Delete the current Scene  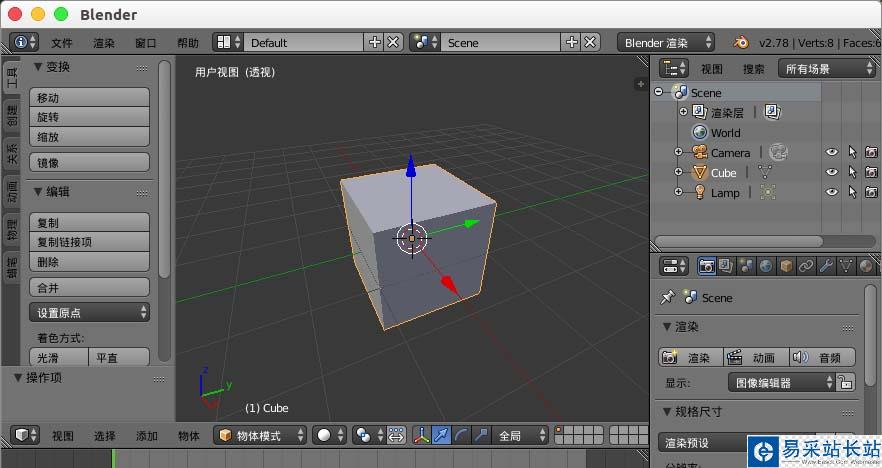pyautogui.click(x=590, y=42)
